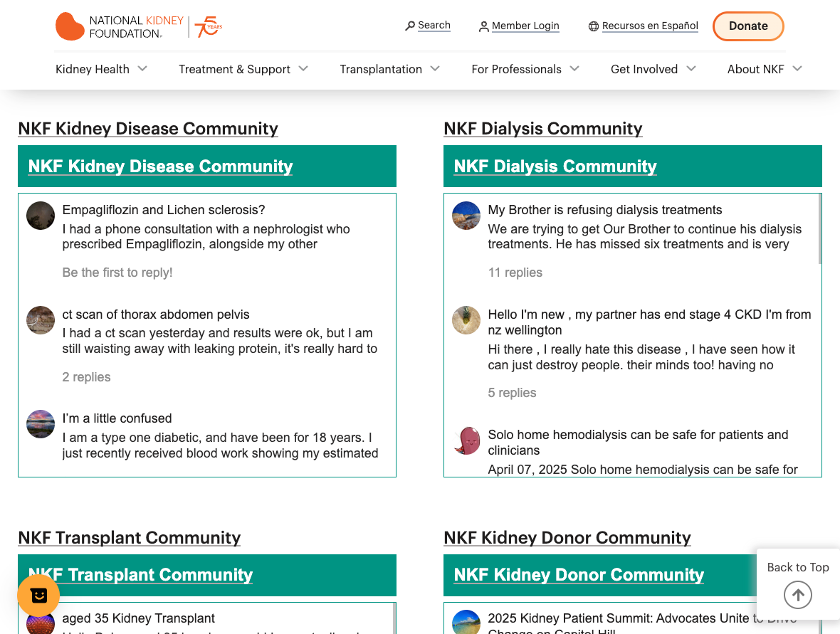840x634 pixels.
Task: Click avatar beside I'm a little confused post
Action: [41, 424]
